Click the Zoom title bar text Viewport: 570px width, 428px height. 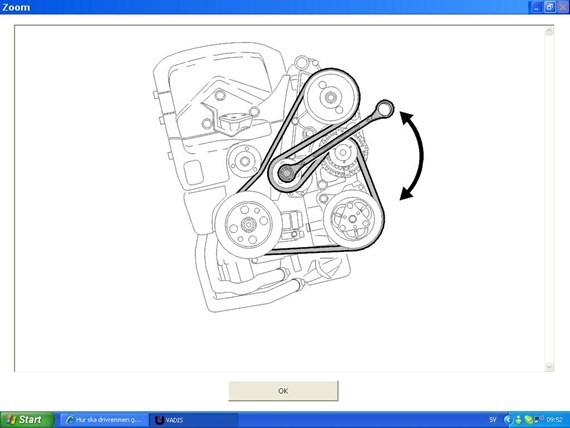coord(16,7)
